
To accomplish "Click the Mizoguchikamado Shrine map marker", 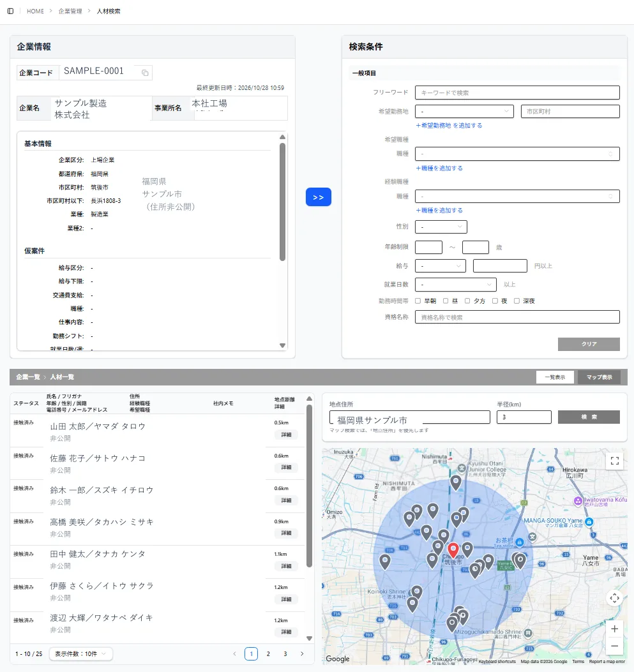I will point(528,633).
